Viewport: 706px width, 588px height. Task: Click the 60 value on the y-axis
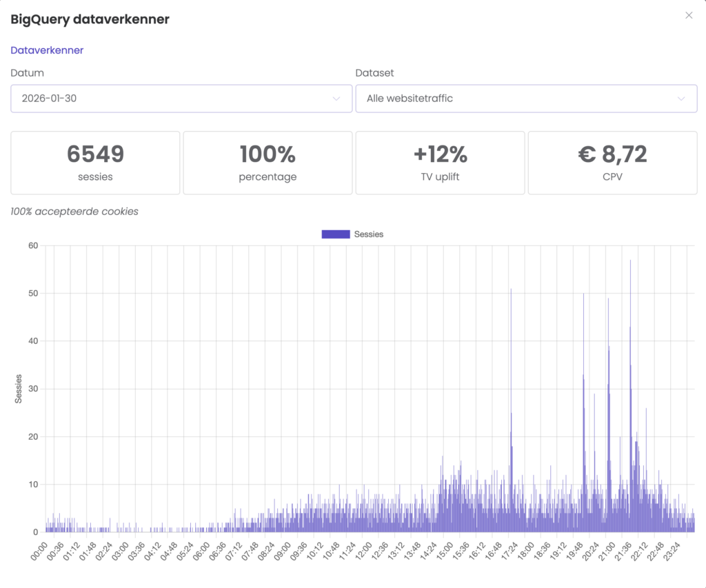tap(34, 245)
